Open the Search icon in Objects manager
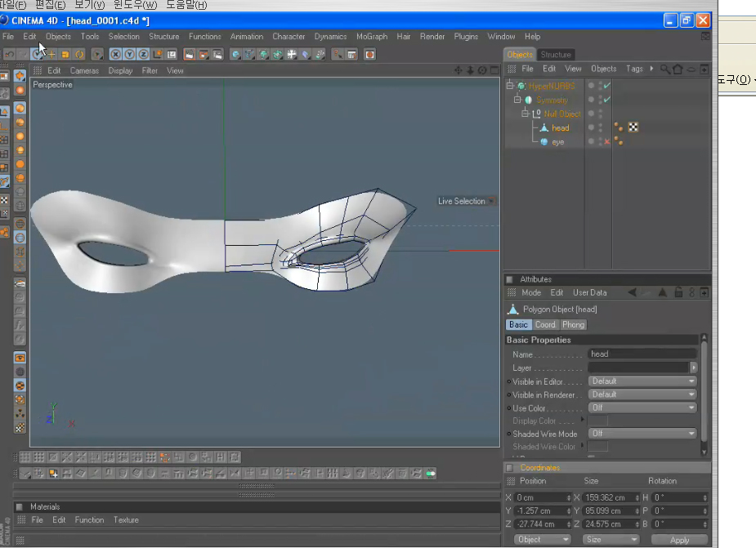The image size is (756, 548). [x=665, y=69]
